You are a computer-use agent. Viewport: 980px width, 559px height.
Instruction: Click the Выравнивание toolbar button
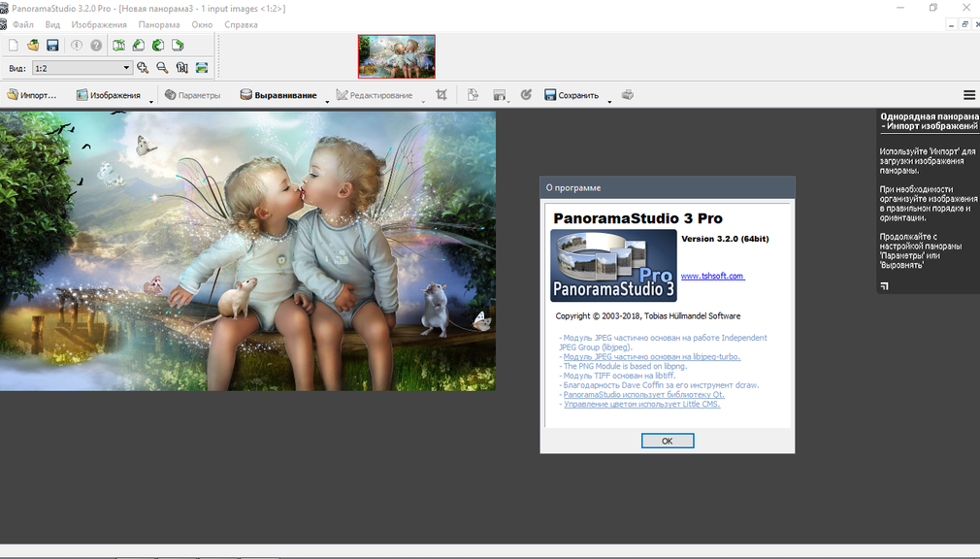pyautogui.click(x=278, y=95)
